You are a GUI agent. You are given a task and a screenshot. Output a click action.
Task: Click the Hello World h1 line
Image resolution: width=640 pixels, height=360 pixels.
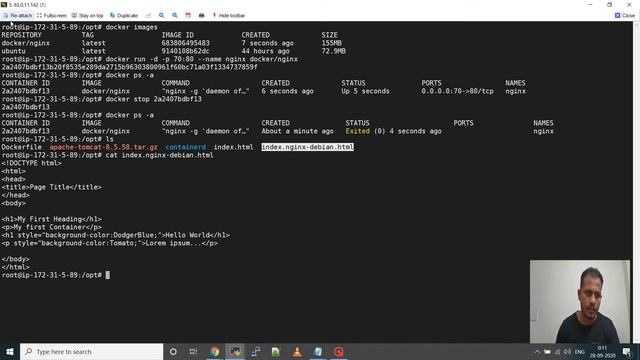[116, 235]
